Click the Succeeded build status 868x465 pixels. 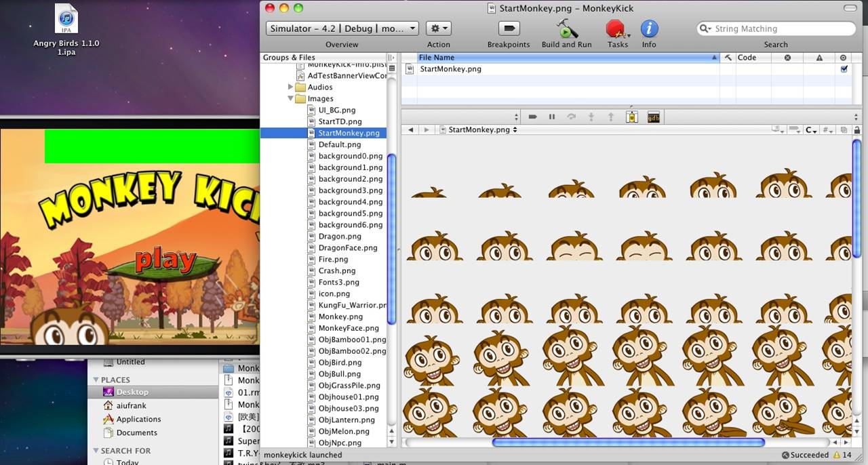point(805,455)
